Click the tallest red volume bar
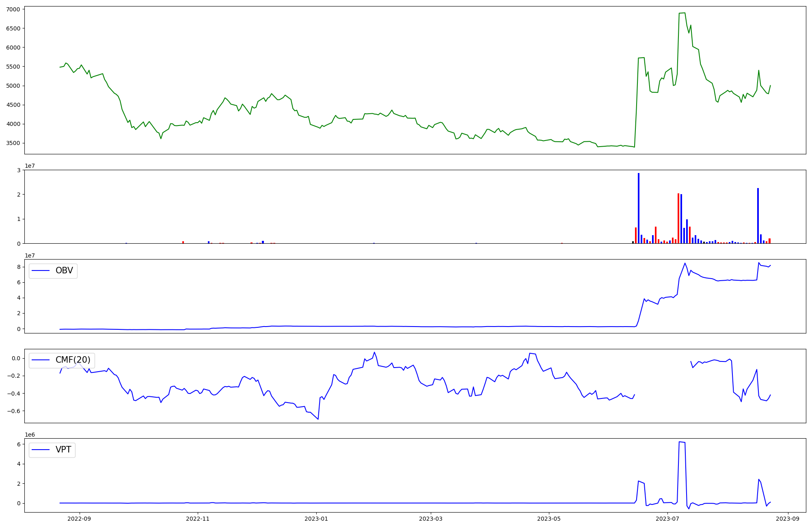Image resolution: width=812 pixels, height=528 pixels. coord(678,219)
